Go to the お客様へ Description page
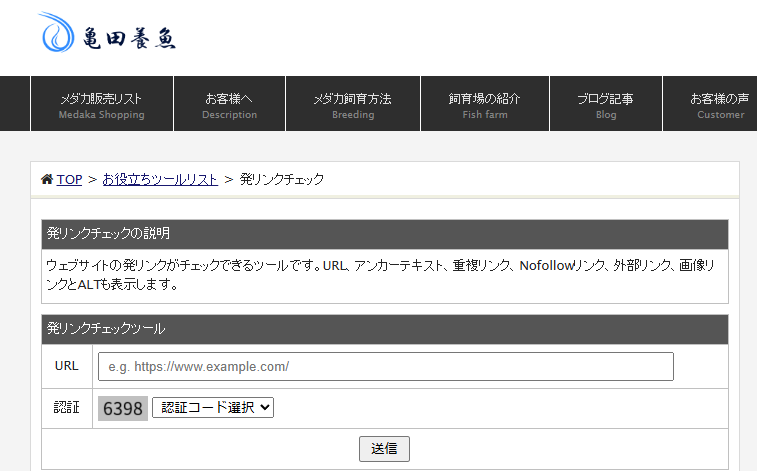The width and height of the screenshot is (757, 471). pos(229,104)
